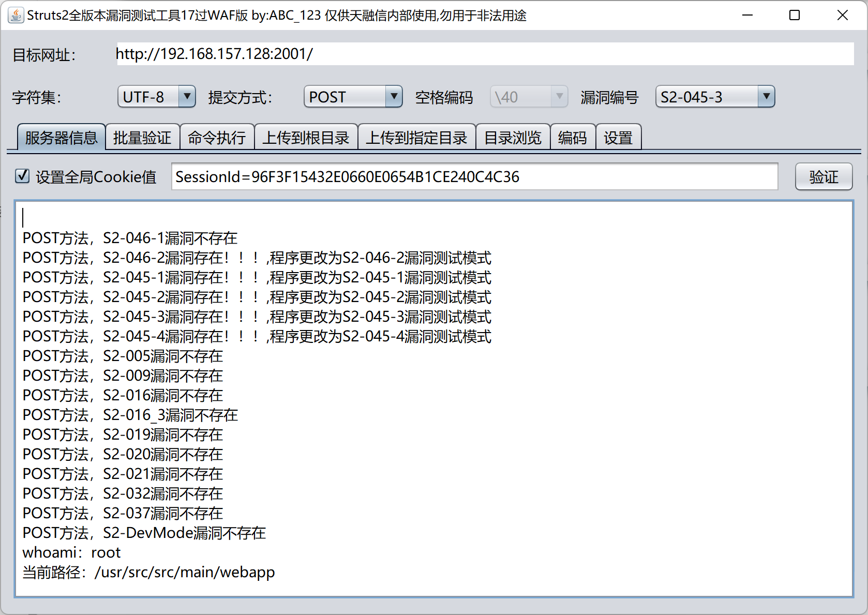Click the Java app icon in title bar
The image size is (868, 615).
16,16
